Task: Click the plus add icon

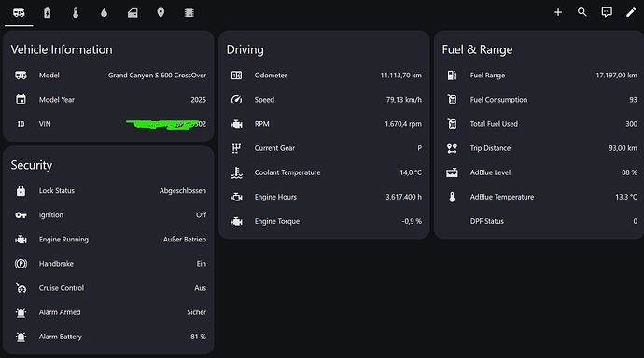Action: point(558,13)
